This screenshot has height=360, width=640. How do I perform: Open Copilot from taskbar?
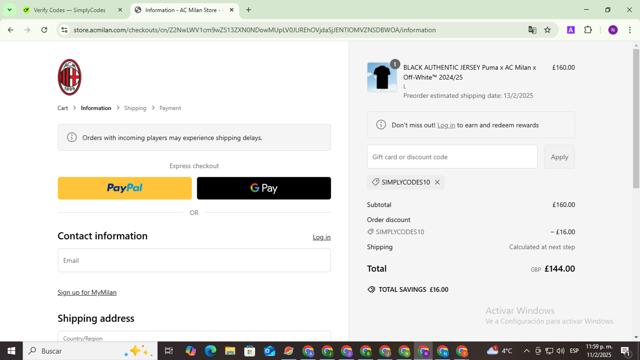[190, 351]
